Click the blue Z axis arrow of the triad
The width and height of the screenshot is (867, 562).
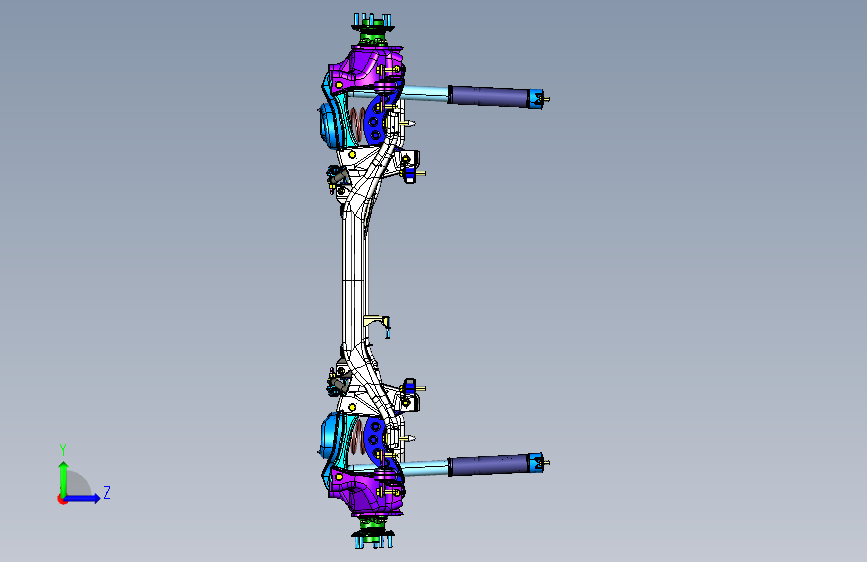82,498
